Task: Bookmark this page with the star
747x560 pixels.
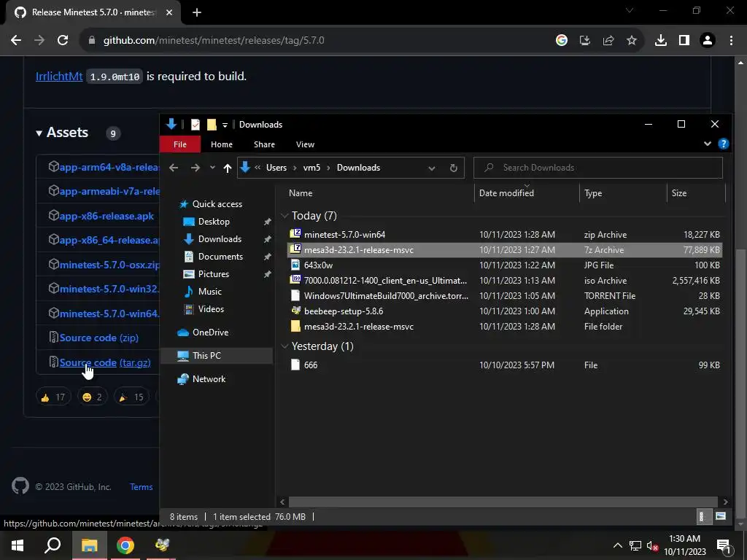Action: point(632,41)
